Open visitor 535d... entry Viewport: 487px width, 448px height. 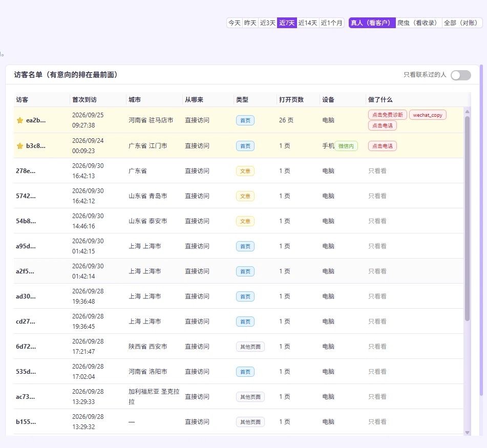click(x=26, y=372)
